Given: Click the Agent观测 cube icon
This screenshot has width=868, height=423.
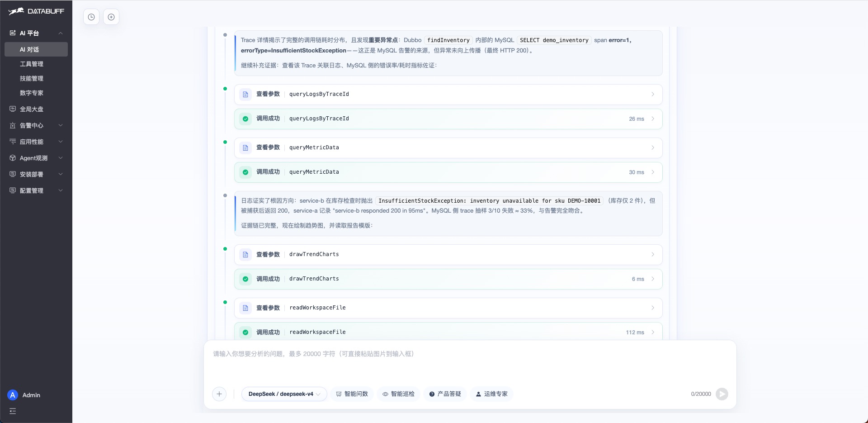Looking at the screenshot, I should [x=13, y=158].
